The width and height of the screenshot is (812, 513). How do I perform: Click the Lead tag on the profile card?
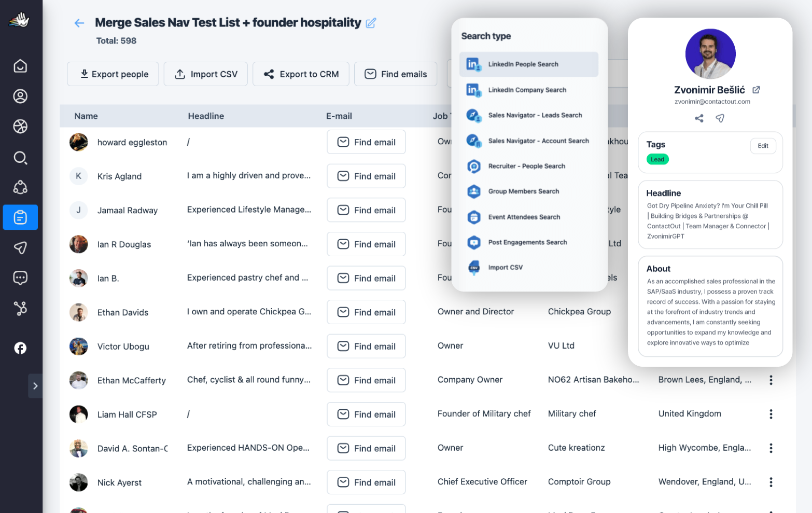click(x=657, y=159)
